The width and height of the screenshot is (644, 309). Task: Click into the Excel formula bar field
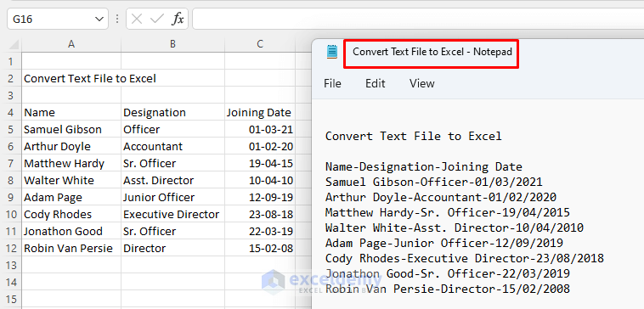coord(418,19)
